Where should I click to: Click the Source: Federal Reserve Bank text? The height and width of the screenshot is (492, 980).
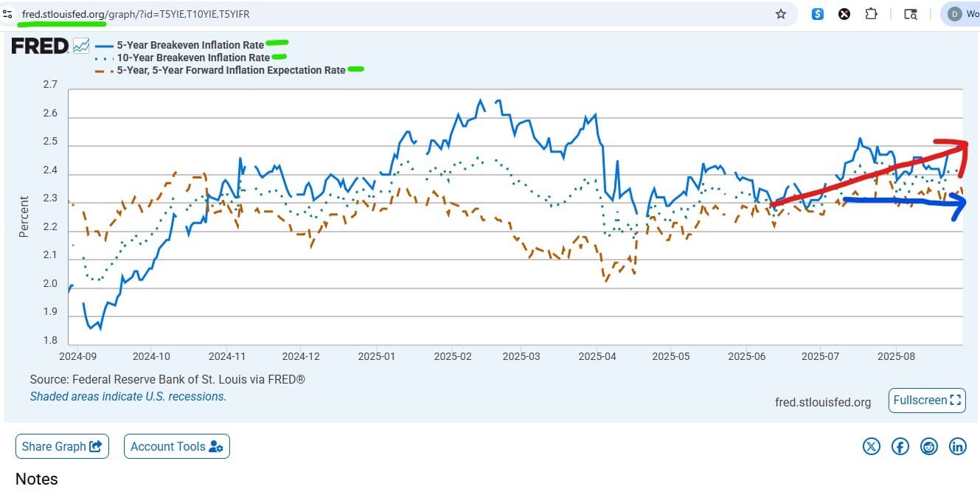(167, 379)
